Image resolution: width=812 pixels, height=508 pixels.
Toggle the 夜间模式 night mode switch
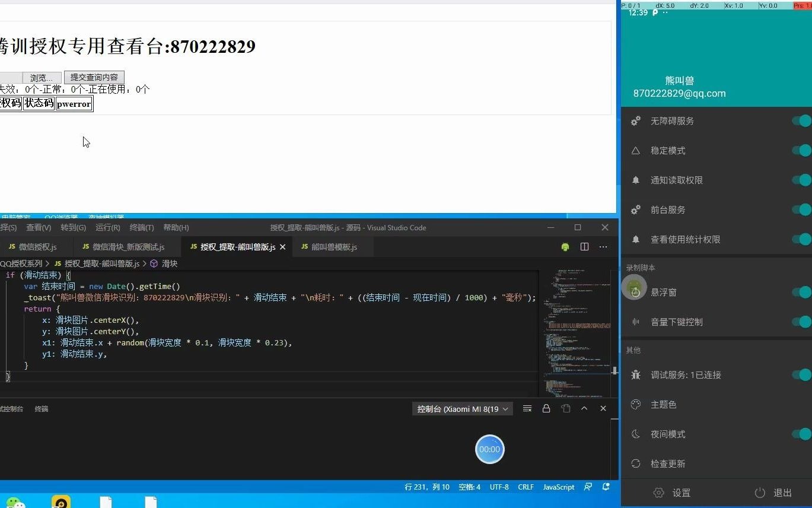(x=801, y=434)
